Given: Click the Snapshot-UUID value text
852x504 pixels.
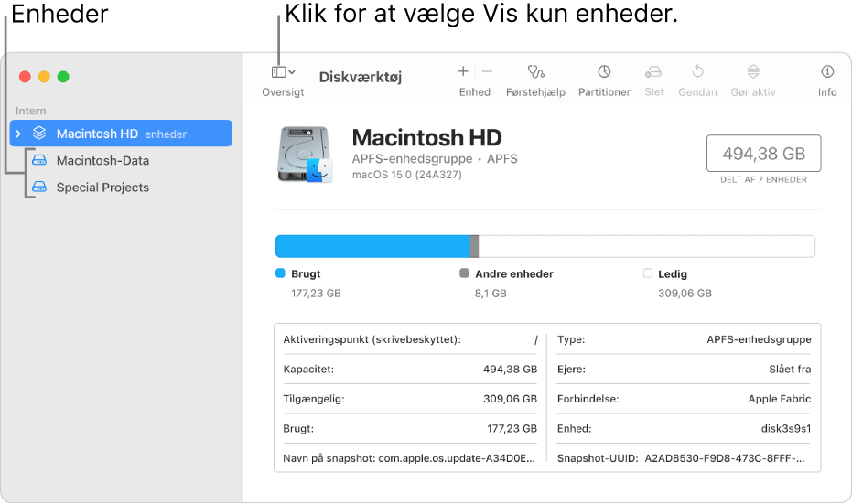Looking at the screenshot, I should (x=725, y=458).
